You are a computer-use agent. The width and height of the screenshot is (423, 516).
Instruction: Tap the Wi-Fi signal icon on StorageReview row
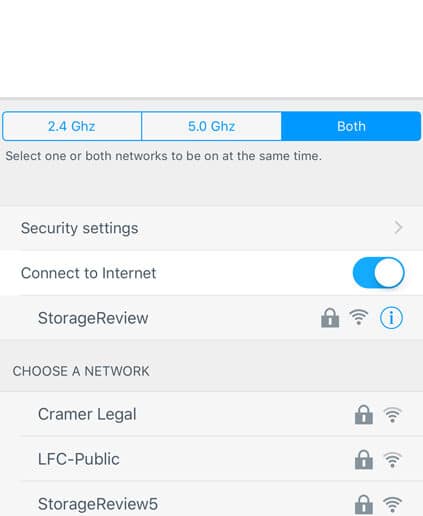(x=359, y=317)
